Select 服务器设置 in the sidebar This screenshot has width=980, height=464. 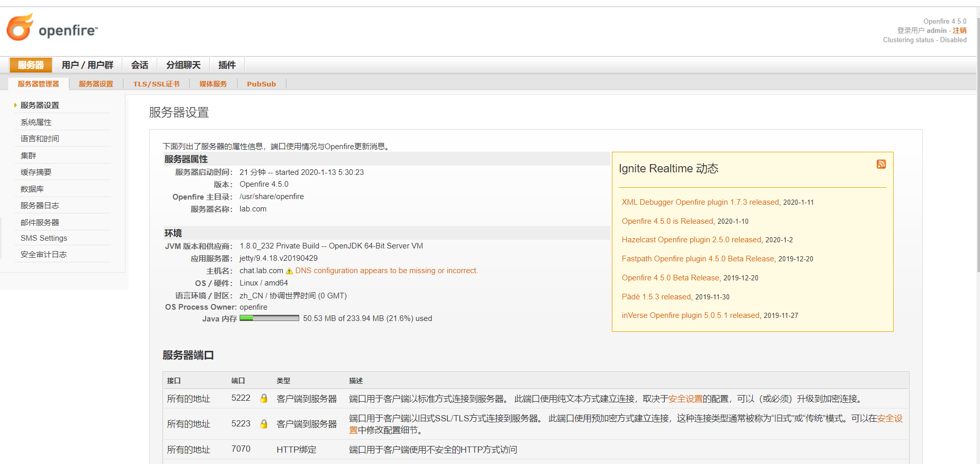(x=40, y=105)
